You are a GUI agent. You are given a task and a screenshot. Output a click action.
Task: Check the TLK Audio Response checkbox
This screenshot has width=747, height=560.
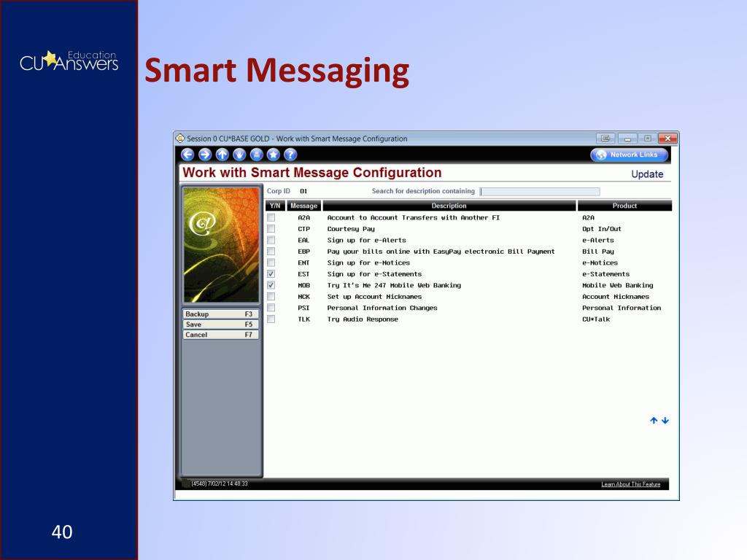(271, 319)
